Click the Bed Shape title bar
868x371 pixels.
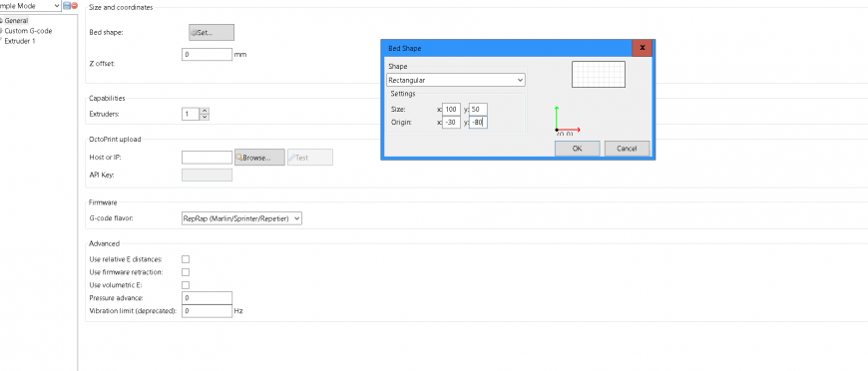pyautogui.click(x=507, y=48)
